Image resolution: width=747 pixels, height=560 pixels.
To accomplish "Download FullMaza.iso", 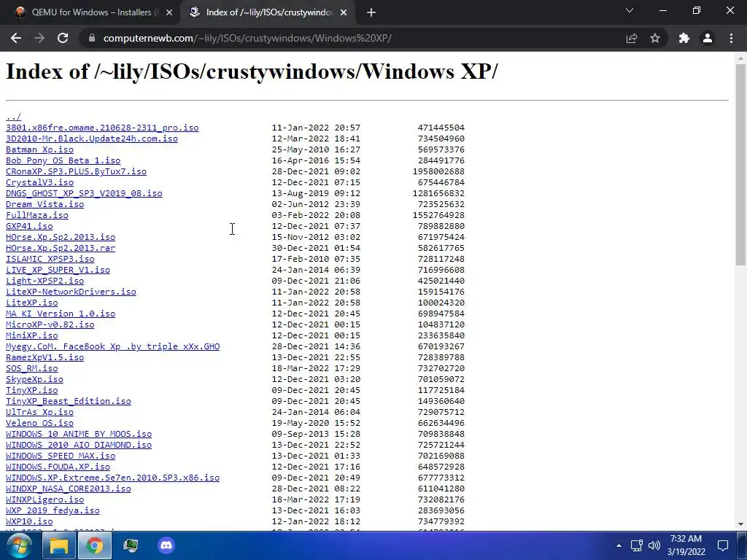I will (36, 215).
